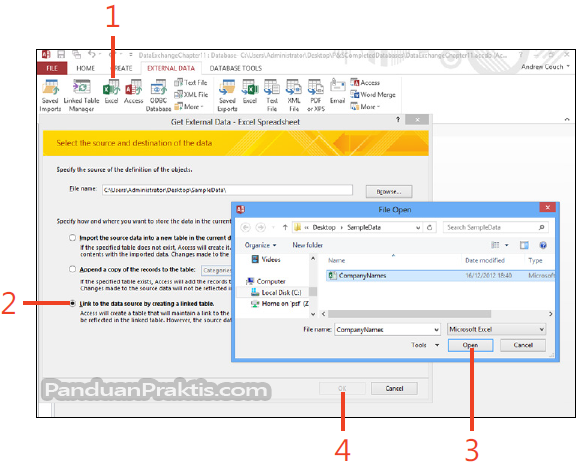Refresh the SampleData folder listing
Image resolution: width=582 pixels, height=465 pixels.
click(x=429, y=227)
